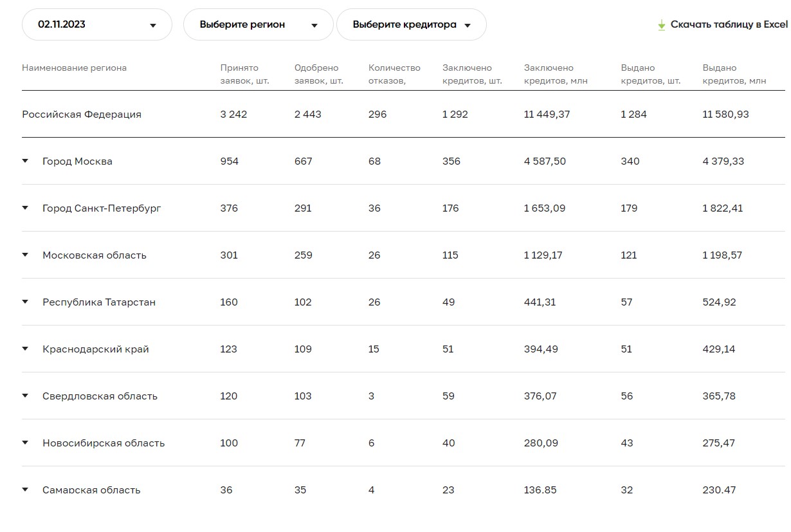Image resolution: width=791 pixels, height=532 pixels.
Task: Open the date dropdown showing 02.11.2023
Action: (x=96, y=25)
